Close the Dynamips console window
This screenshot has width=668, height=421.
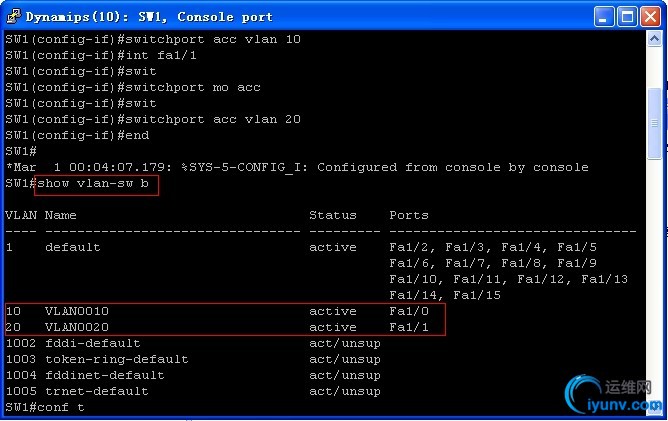(651, 17)
